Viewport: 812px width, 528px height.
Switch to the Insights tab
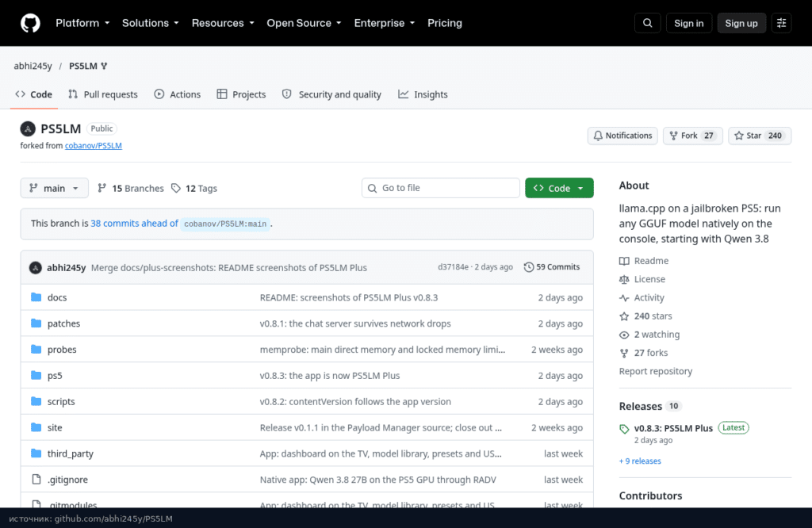pos(423,94)
